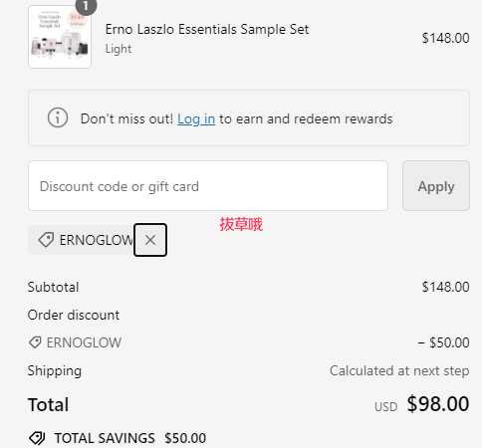Viewport: 482px width, 448px height.
Task: Click the $98.00 total amount
Action: 438,404
